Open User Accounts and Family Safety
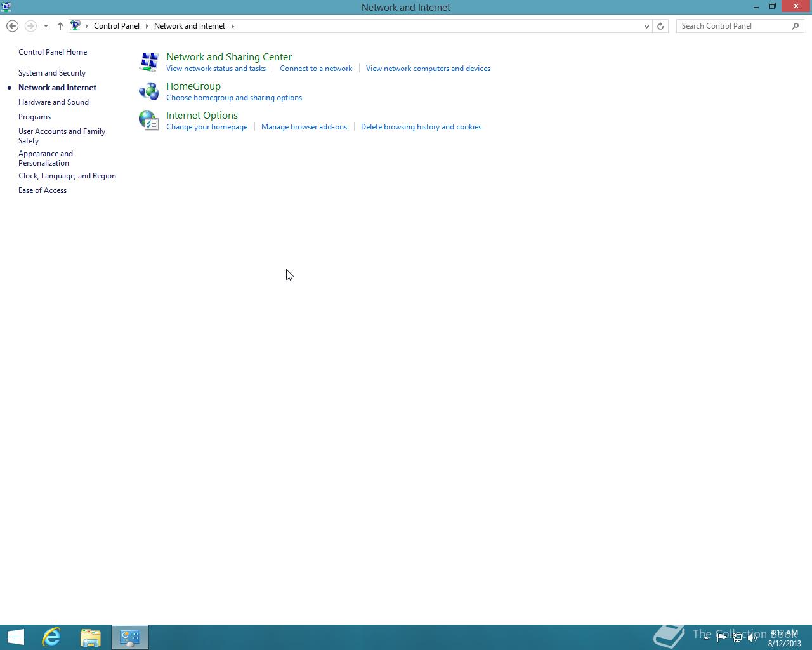This screenshot has height=650, width=812. [62, 136]
